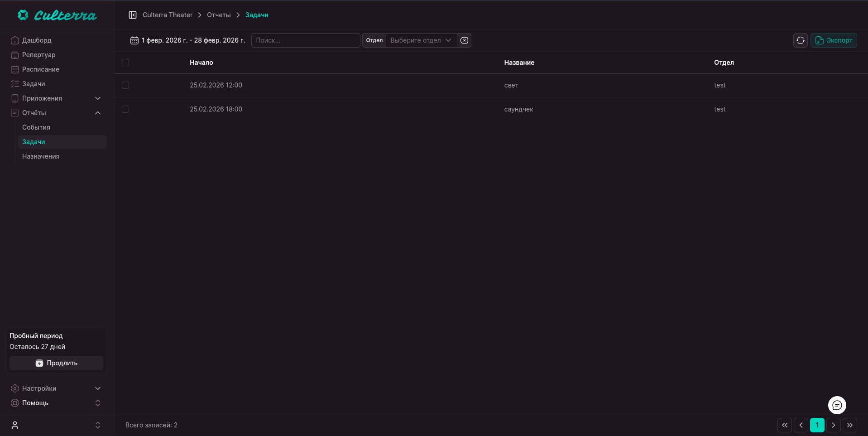Click the Продлить trial button
This screenshot has height=436, width=868.
(x=57, y=363)
